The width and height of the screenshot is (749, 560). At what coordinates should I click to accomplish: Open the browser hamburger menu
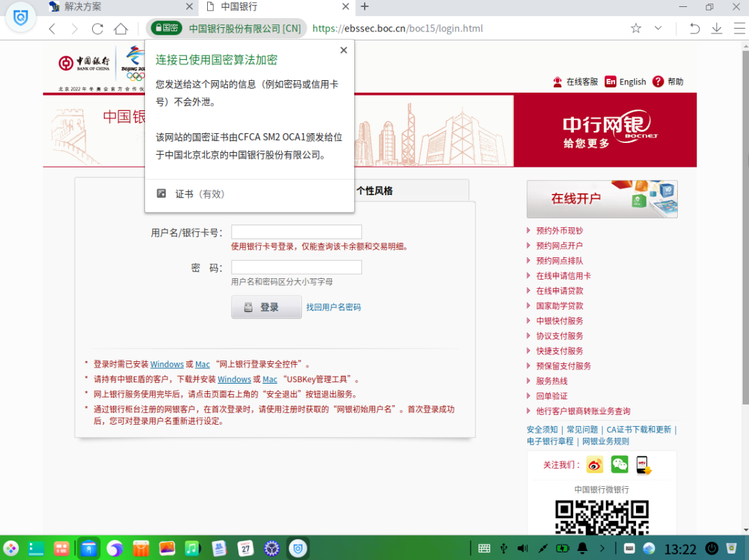(x=739, y=28)
